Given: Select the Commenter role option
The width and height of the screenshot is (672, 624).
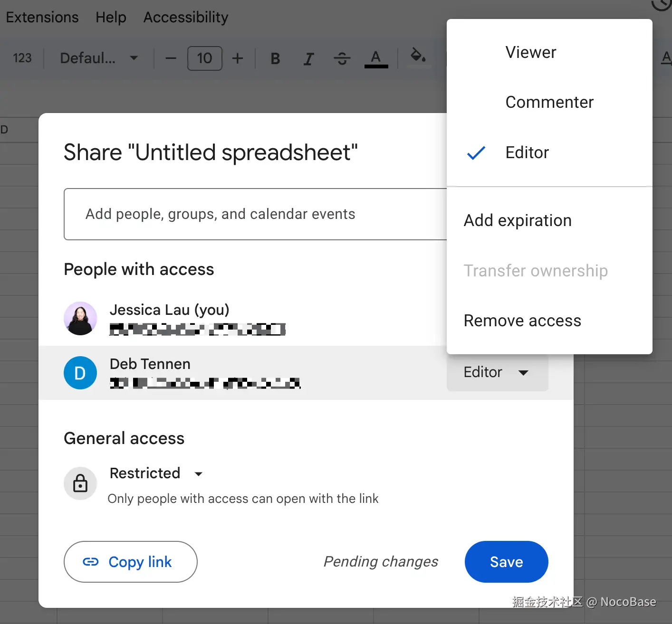Looking at the screenshot, I should [549, 102].
